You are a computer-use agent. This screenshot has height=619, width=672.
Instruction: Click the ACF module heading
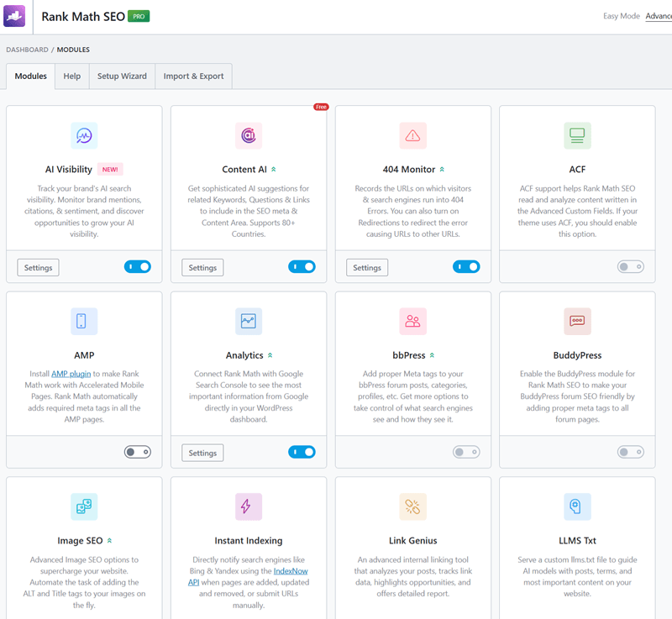577,170
